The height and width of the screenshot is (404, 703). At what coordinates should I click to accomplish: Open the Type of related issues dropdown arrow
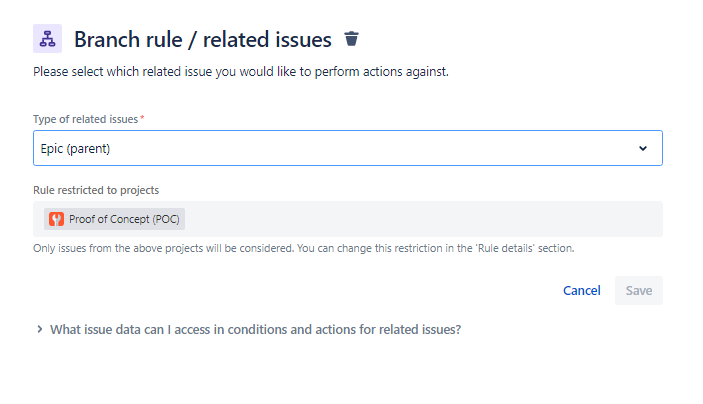[643, 148]
